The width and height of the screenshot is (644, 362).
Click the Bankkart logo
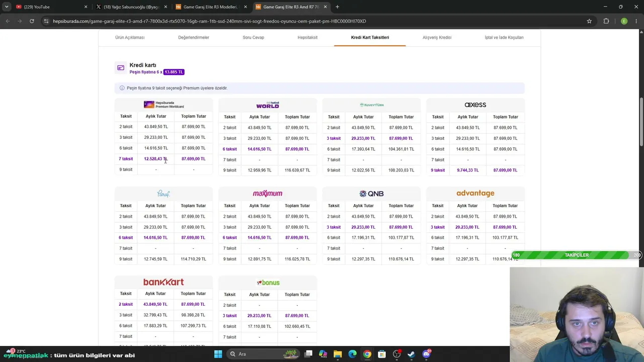164,282
